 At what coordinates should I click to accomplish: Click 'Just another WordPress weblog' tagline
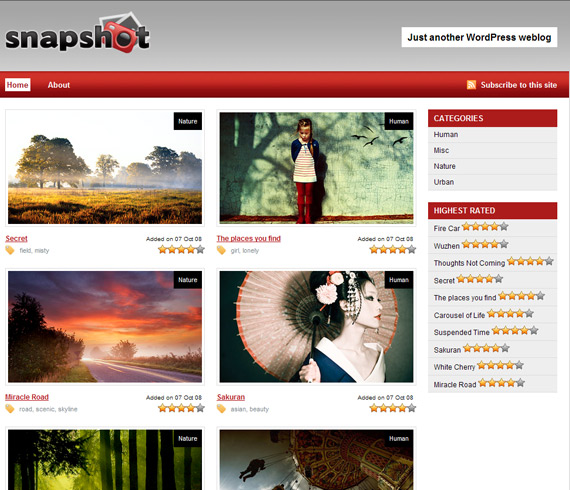479,37
